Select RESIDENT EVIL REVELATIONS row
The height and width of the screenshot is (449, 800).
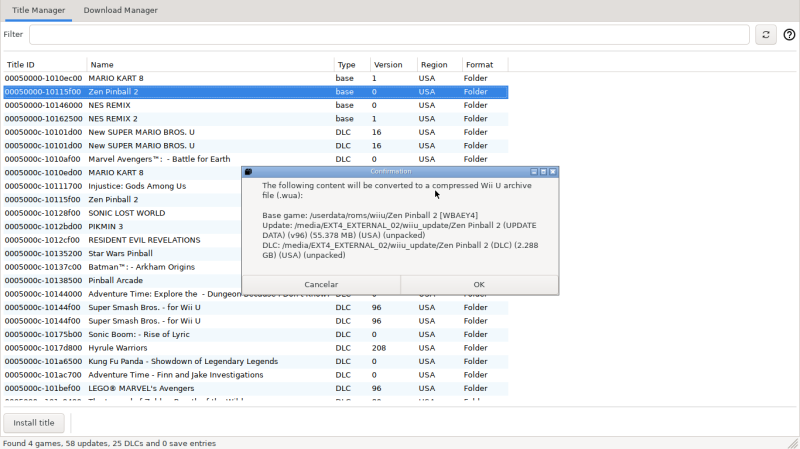(x=122, y=240)
